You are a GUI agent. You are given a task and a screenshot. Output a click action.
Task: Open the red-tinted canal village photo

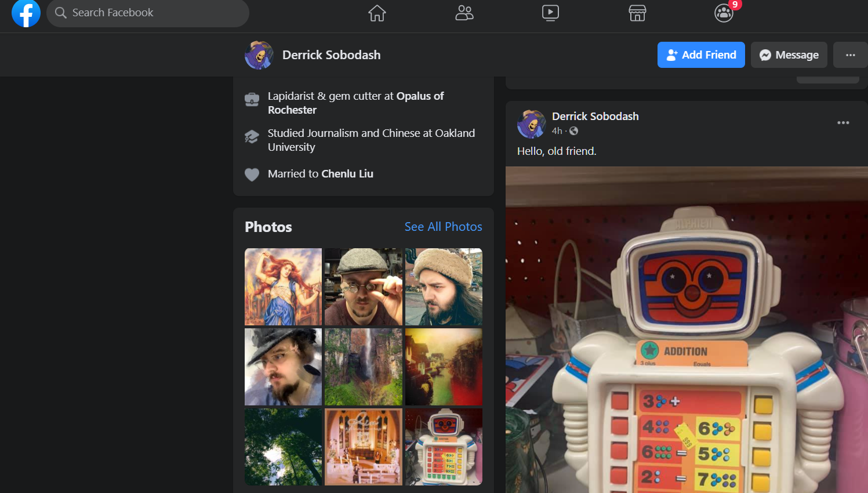(x=444, y=367)
